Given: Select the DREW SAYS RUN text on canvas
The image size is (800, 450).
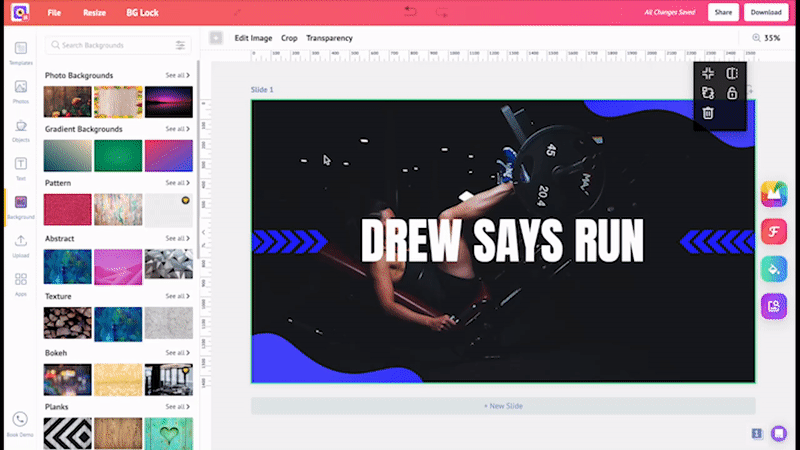Looking at the screenshot, I should (503, 240).
